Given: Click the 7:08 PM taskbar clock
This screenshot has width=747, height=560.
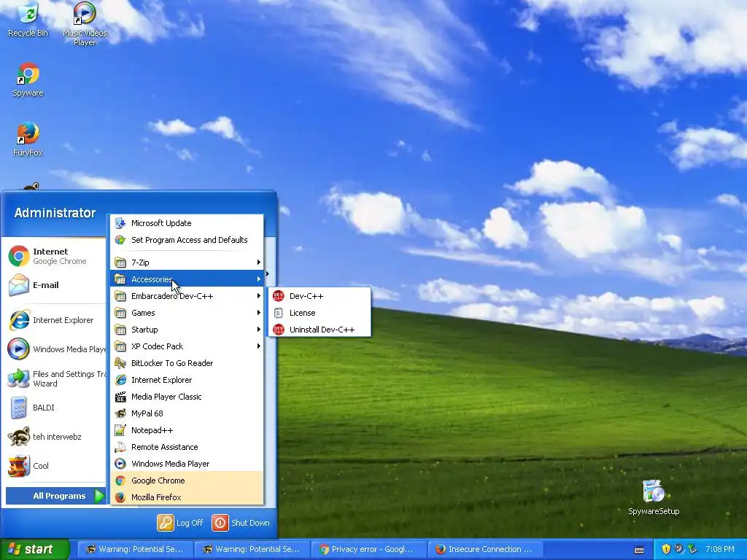Looking at the screenshot, I should [719, 549].
